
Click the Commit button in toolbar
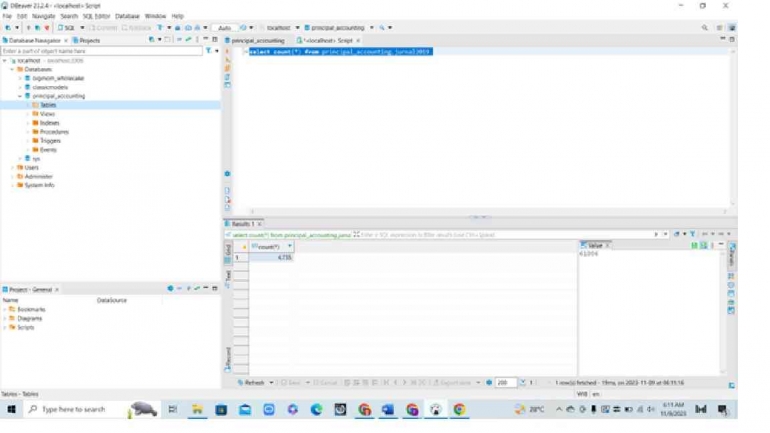103,28
